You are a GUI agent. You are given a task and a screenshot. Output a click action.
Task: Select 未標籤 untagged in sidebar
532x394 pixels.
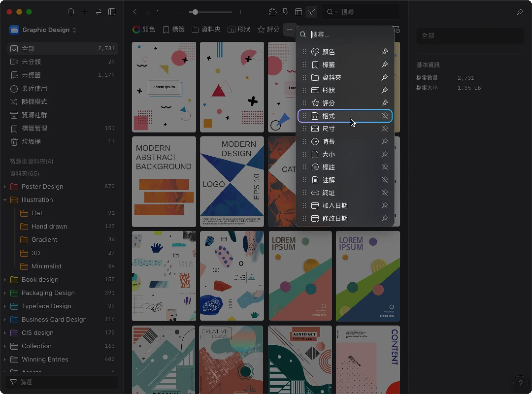click(x=63, y=75)
